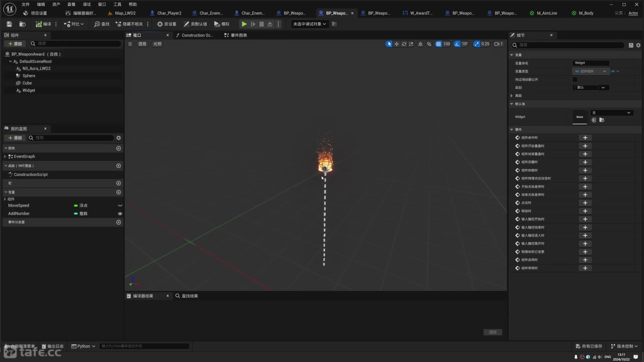Open Class Defaults in the toolbar
The image size is (644, 362).
pyautogui.click(x=195, y=24)
